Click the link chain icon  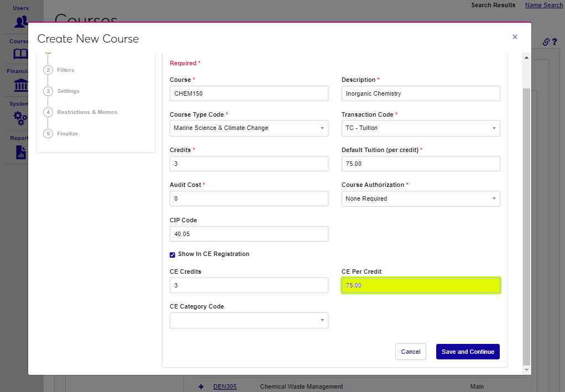pos(546,42)
